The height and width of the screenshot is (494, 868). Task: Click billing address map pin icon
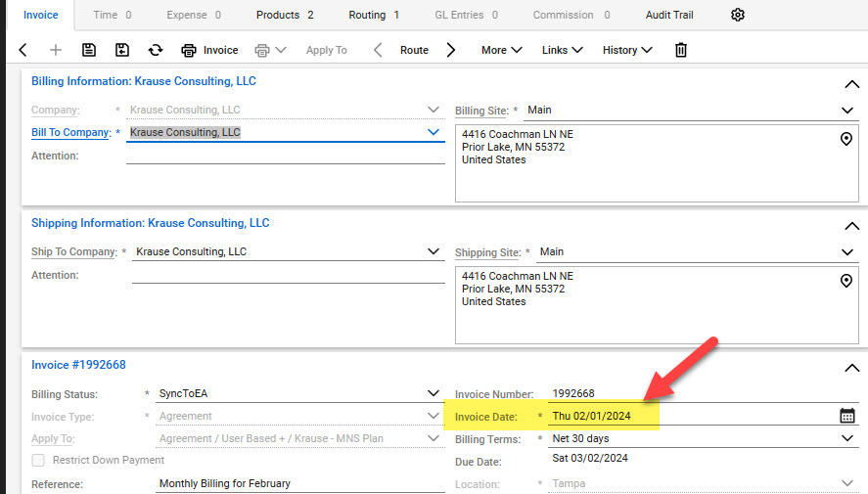[x=845, y=139]
